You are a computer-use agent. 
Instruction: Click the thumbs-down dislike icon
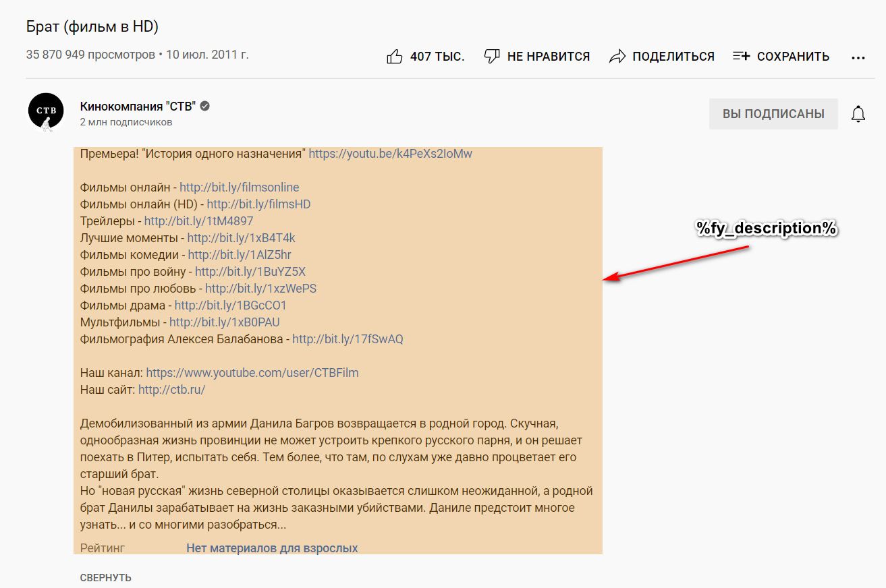point(492,57)
